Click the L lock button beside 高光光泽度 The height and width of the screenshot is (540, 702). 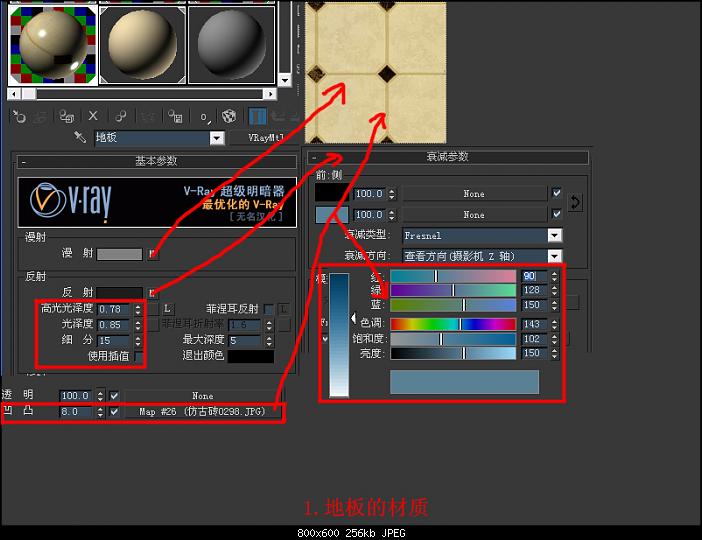point(167,309)
